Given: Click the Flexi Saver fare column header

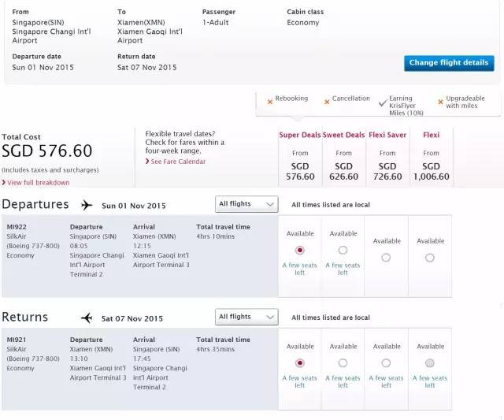Looking at the screenshot, I should click(387, 135).
